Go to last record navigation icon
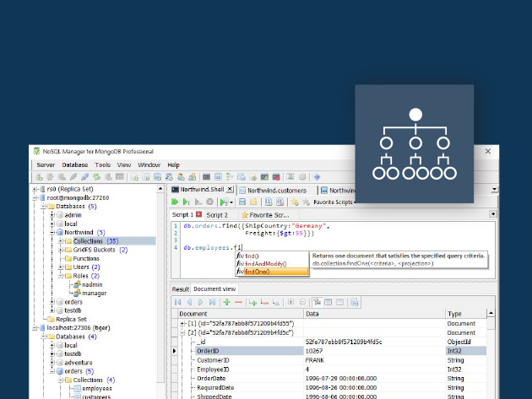 pyautogui.click(x=213, y=302)
